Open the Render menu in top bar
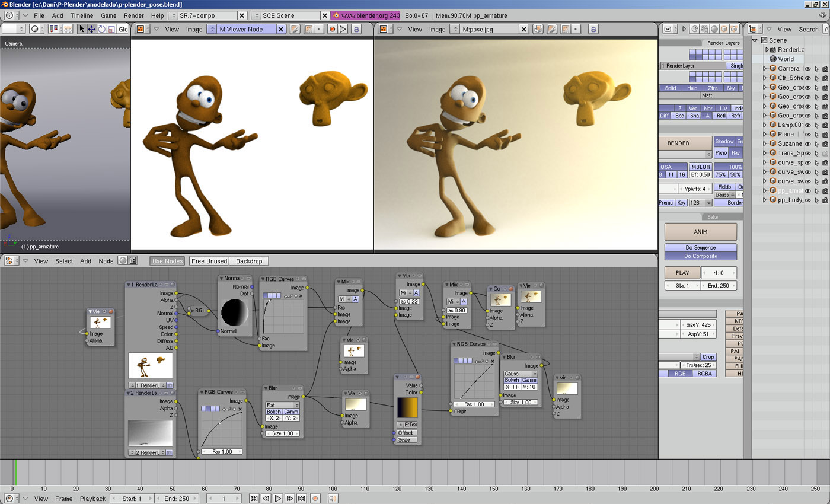This screenshot has width=830, height=504. coord(134,15)
